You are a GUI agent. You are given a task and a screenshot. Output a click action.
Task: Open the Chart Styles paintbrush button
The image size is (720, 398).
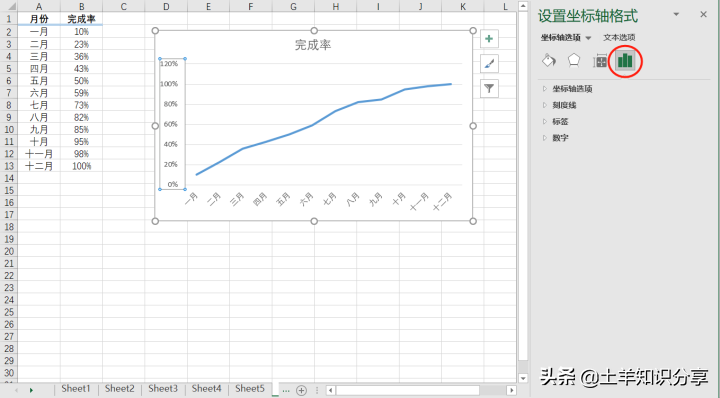(489, 64)
